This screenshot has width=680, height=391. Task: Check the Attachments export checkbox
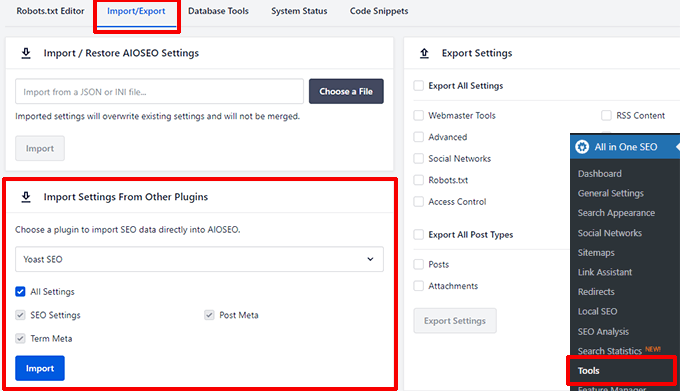tap(418, 286)
